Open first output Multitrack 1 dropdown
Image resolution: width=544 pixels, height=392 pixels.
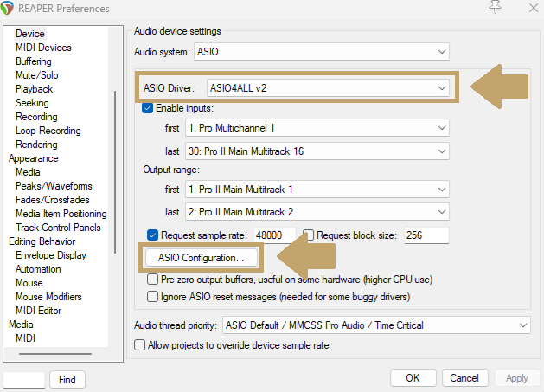tap(317, 190)
